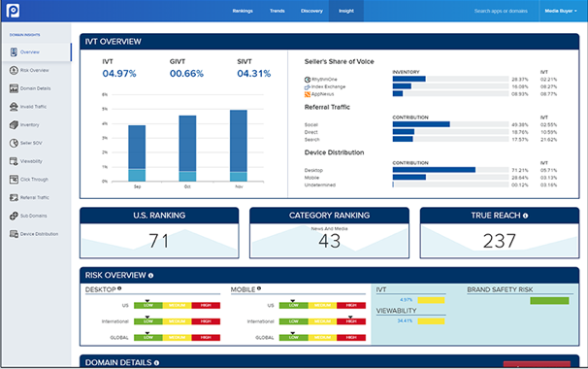Go to the Referral Traffic link

[35, 197]
